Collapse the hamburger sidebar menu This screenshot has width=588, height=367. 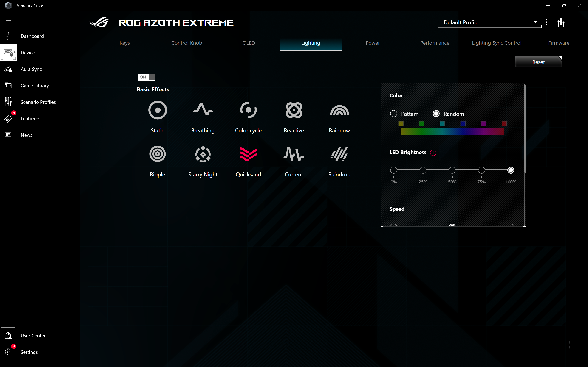point(8,19)
